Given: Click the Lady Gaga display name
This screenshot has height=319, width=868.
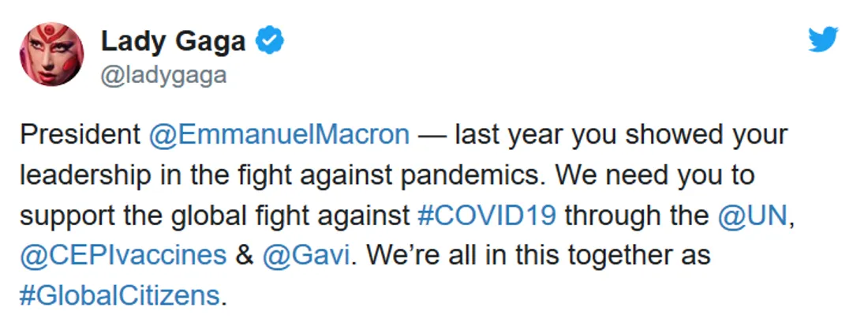Looking at the screenshot, I should pos(173,41).
